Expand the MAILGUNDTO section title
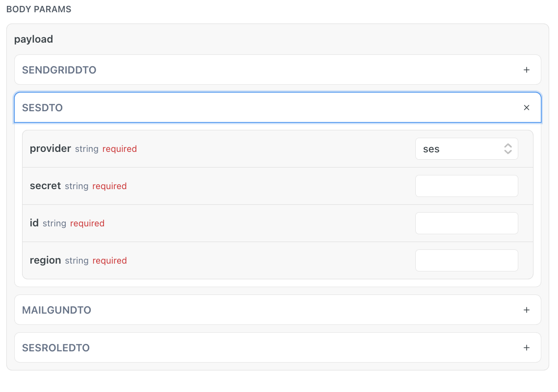Screen dimensions: 558x392 click(56, 310)
